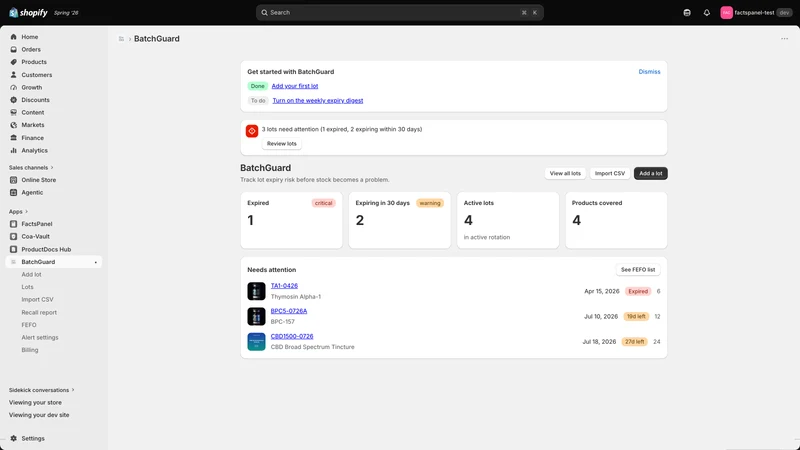Expand the Sales channels section chevron
The height and width of the screenshot is (450, 800).
(52, 168)
